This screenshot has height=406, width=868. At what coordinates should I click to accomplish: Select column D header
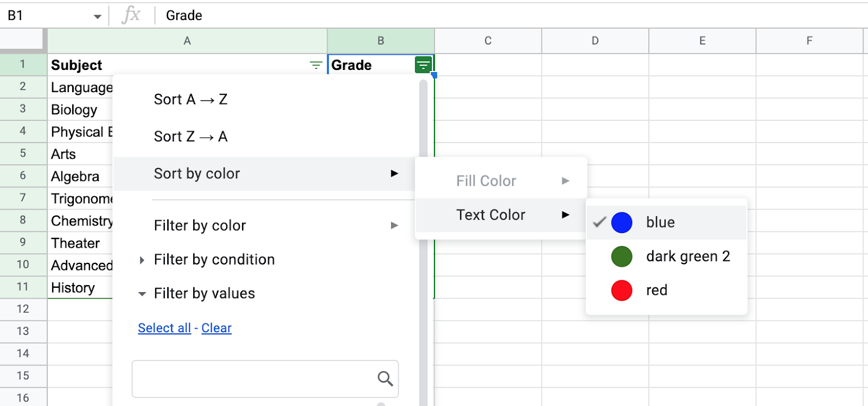click(x=595, y=41)
